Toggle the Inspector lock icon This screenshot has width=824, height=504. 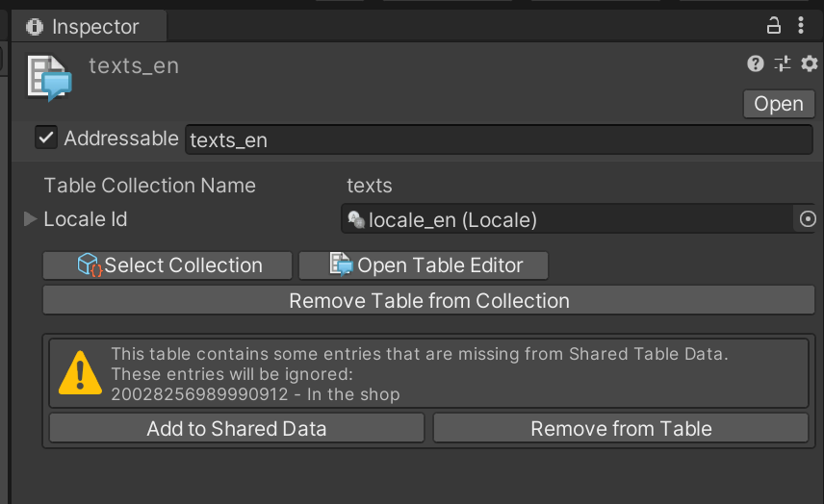[x=773, y=26]
